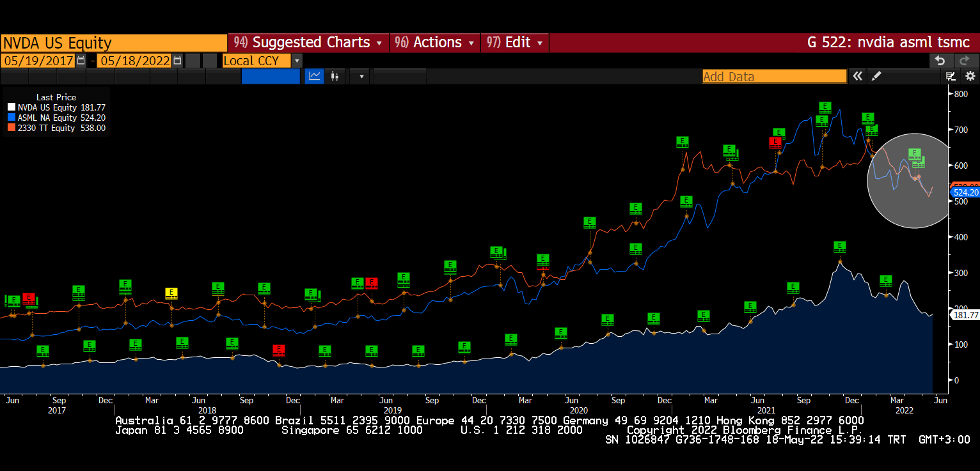
Task: Click the blue ASML legend swatch
Action: coord(11,118)
